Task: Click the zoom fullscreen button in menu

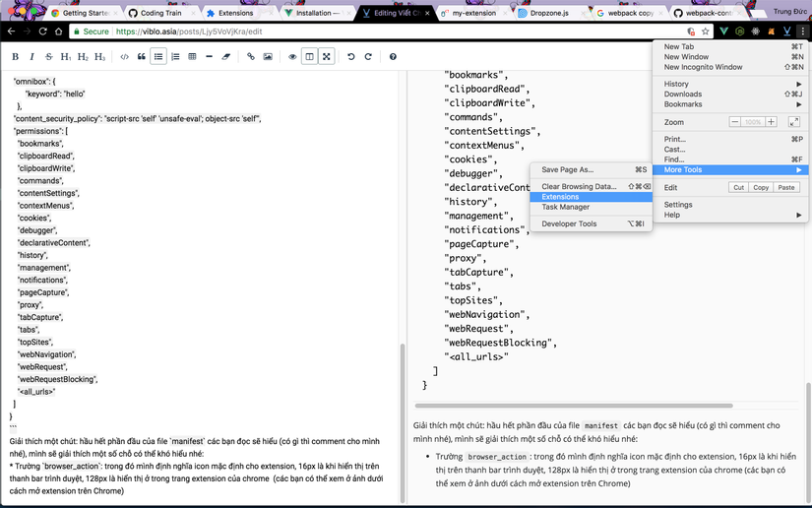Action: tap(794, 122)
